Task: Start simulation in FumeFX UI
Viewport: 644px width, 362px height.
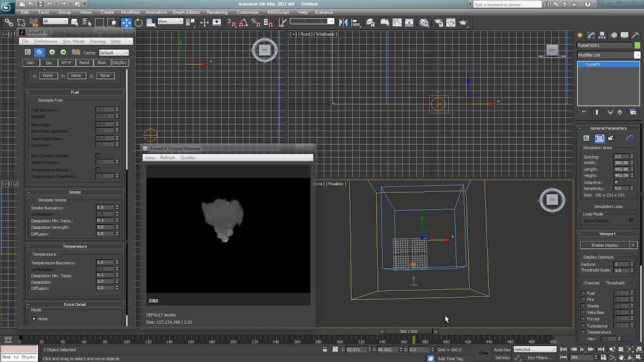Action: [x=52, y=52]
